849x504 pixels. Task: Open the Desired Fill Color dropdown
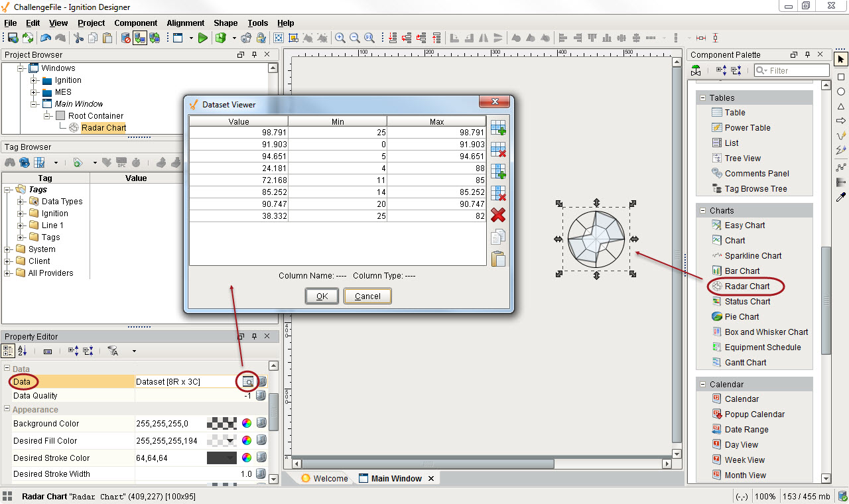coord(231,440)
